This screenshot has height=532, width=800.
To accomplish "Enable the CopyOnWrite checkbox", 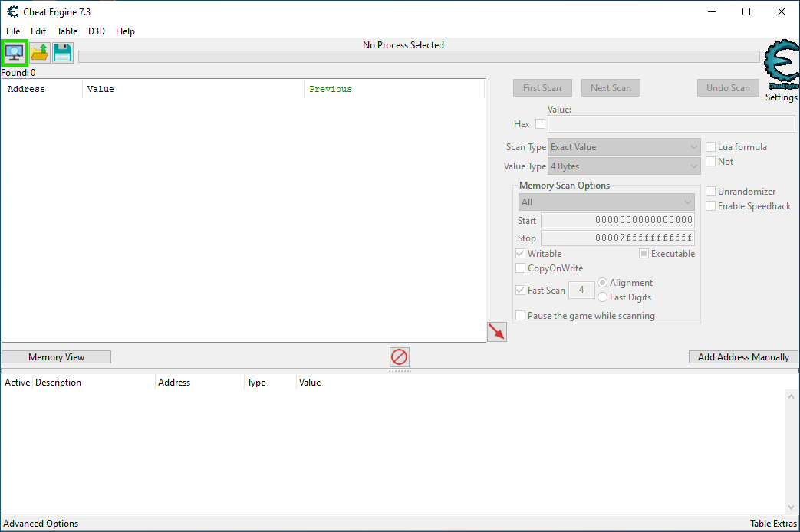I will 520,268.
